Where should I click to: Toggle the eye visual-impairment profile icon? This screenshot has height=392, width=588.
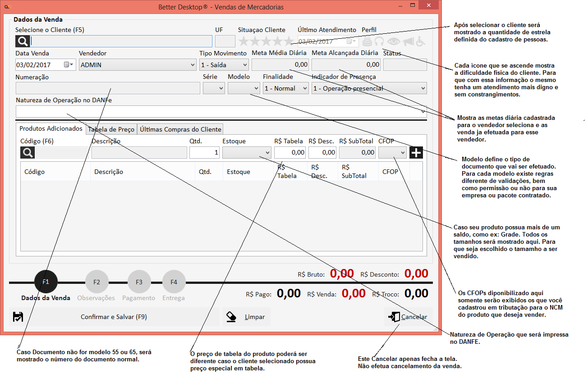click(394, 41)
